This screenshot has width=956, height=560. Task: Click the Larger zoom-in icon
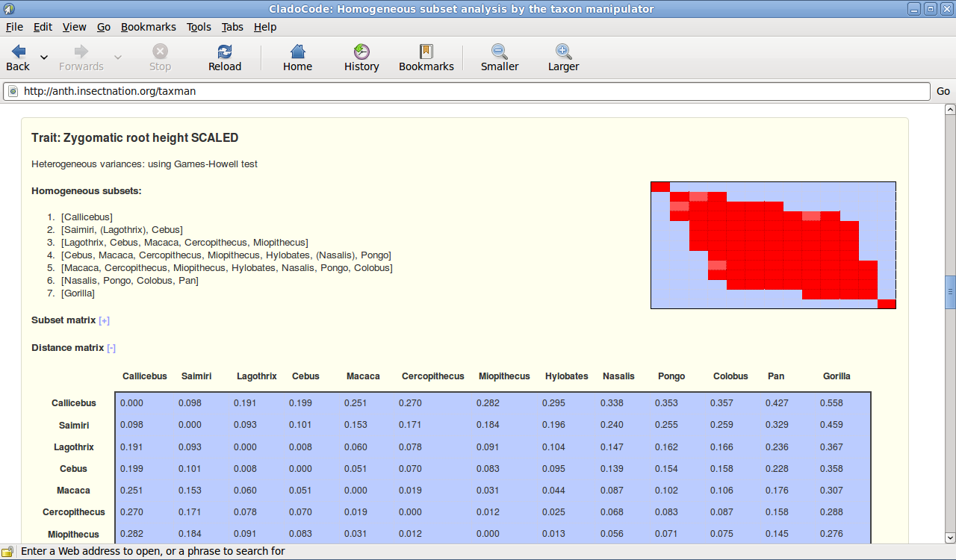coord(564,52)
